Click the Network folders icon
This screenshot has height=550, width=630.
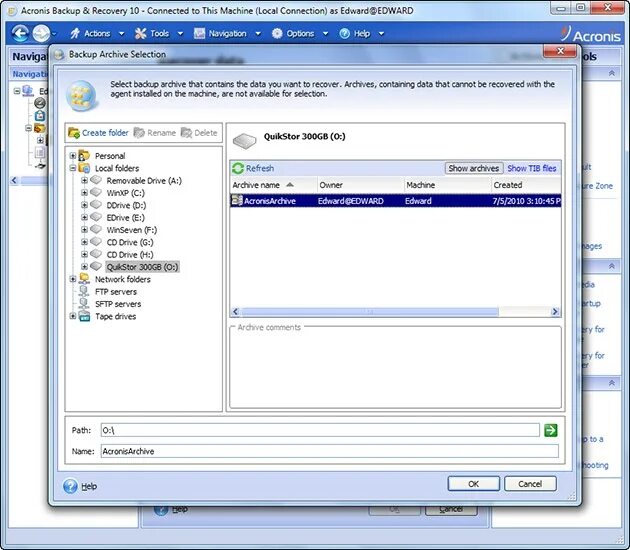pyautogui.click(x=84, y=279)
